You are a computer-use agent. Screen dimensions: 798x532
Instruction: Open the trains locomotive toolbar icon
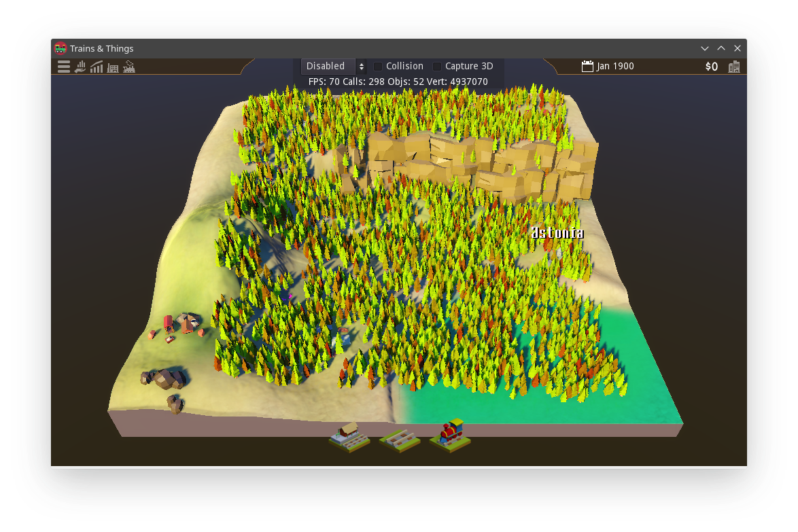(x=128, y=67)
